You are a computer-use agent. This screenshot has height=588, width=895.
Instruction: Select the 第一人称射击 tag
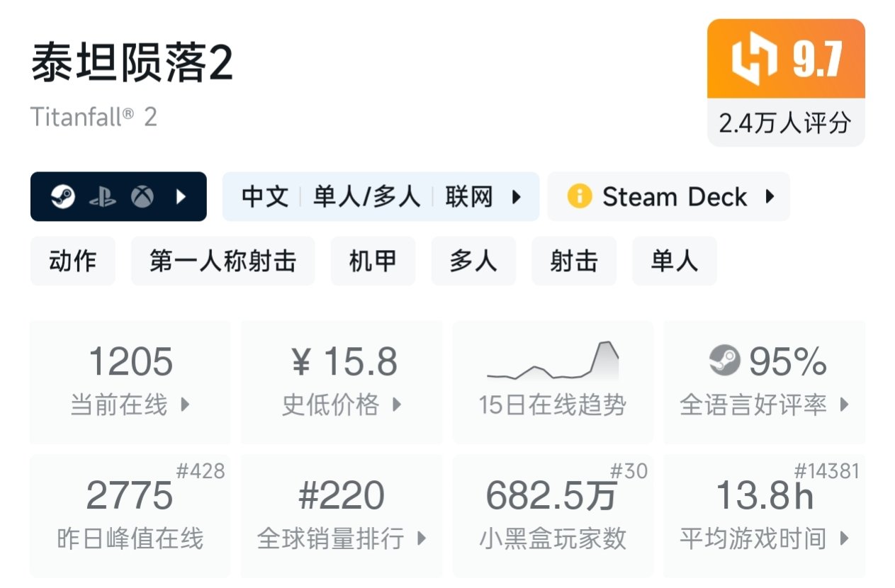223,261
